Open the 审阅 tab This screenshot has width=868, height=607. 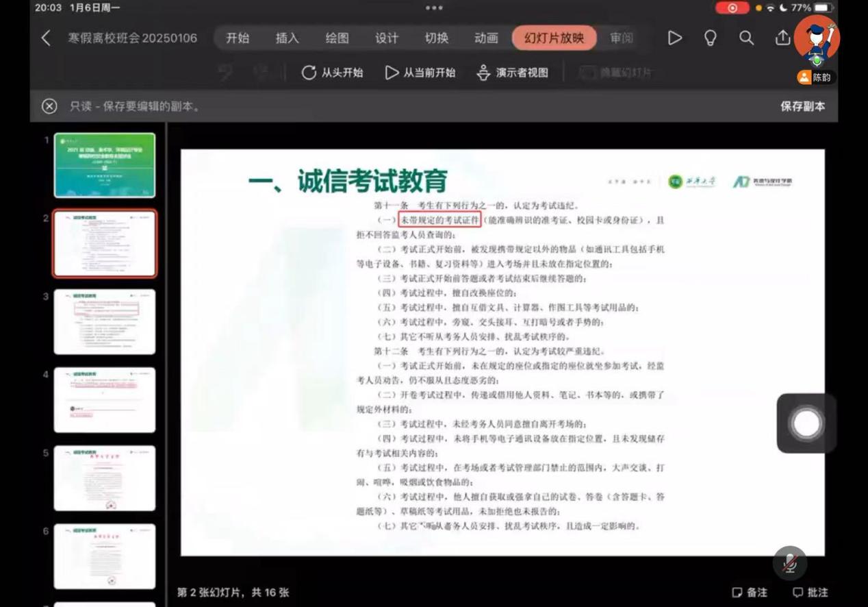coord(622,38)
